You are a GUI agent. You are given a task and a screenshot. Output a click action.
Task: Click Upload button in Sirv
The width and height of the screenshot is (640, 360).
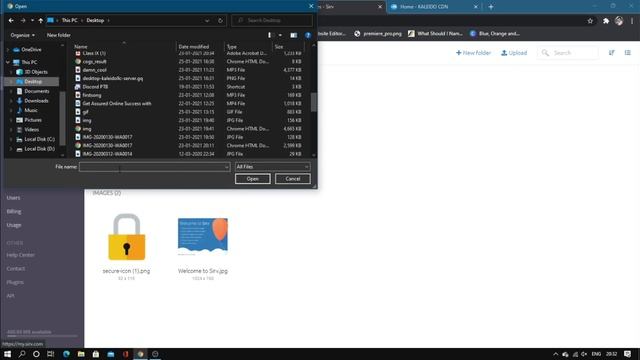(x=514, y=53)
